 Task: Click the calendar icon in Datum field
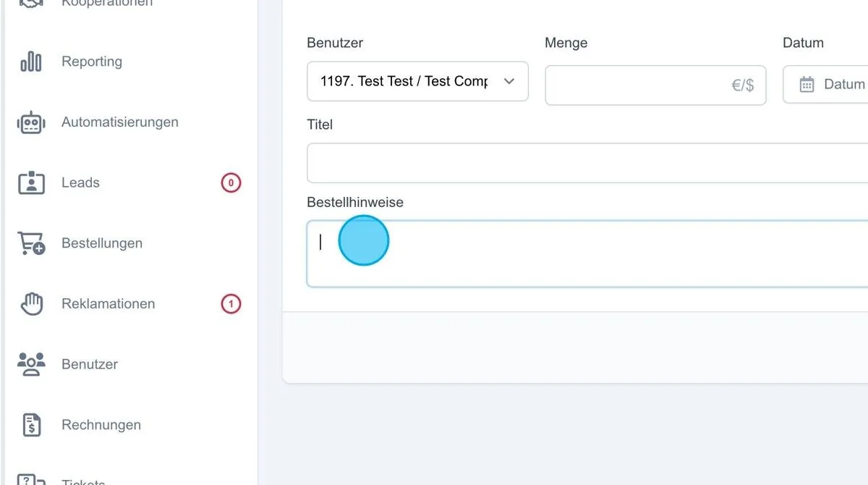click(807, 84)
